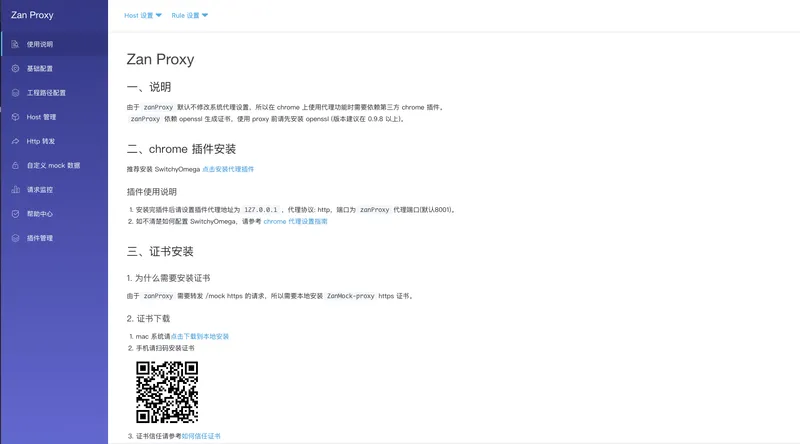Click the ZanMock-proxy code text
Viewport: 800px width, 444px height.
click(351, 296)
